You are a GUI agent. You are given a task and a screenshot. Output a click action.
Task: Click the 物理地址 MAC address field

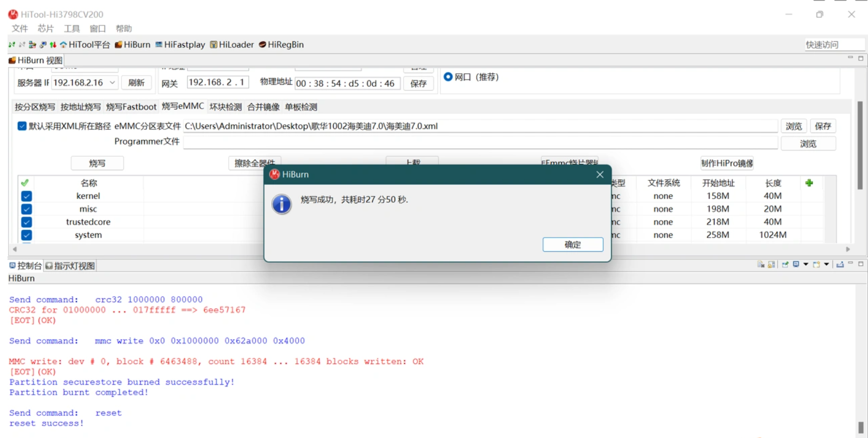348,83
